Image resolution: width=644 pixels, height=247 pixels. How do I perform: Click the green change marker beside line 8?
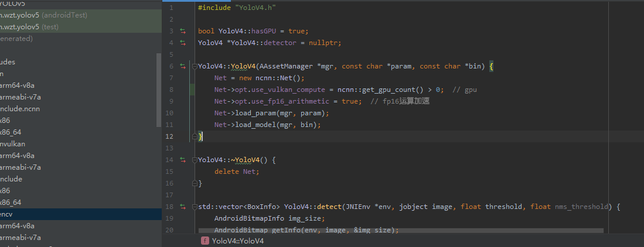[x=192, y=90]
